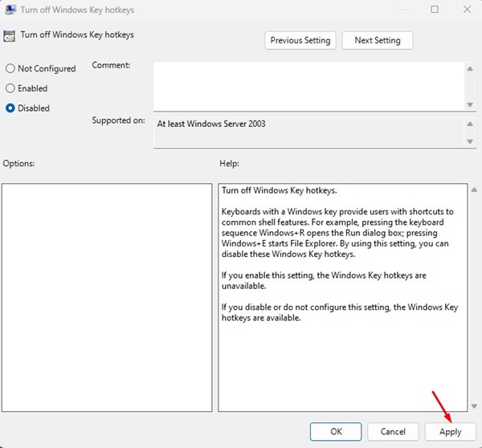
Task: Click the Supported on scroll up arrow
Action: tap(470, 124)
